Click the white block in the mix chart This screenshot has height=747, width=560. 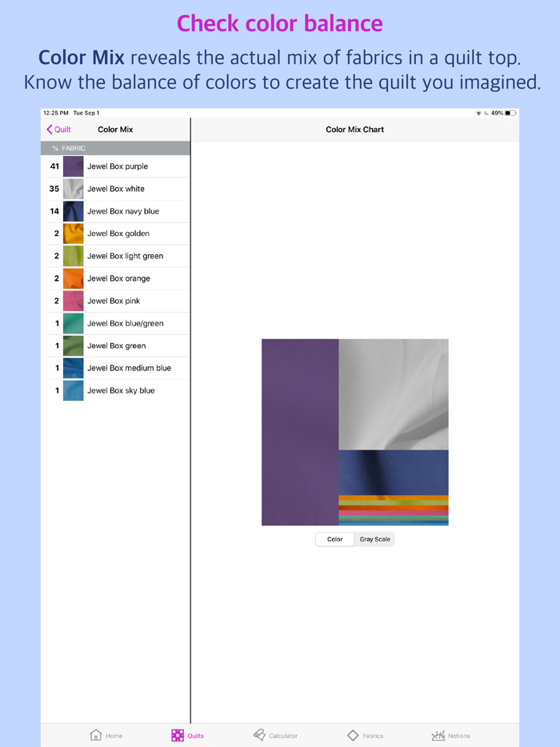tap(394, 394)
